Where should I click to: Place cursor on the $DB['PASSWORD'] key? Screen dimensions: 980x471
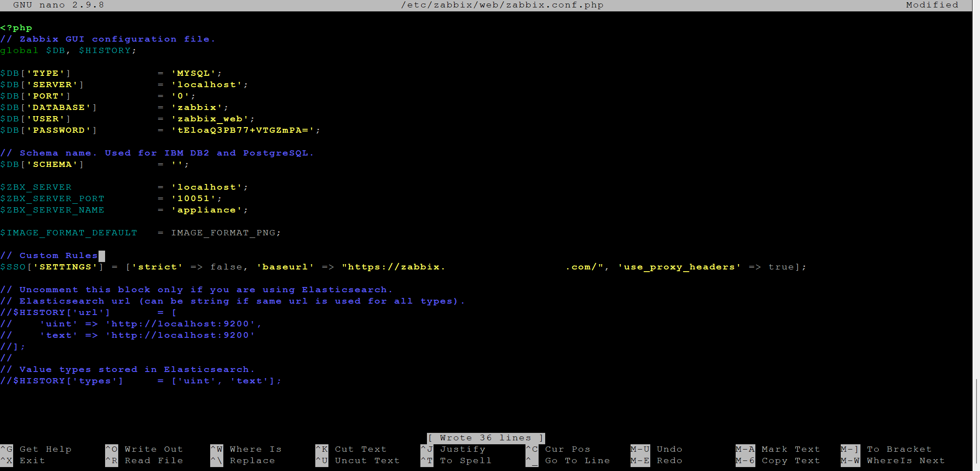tap(49, 130)
